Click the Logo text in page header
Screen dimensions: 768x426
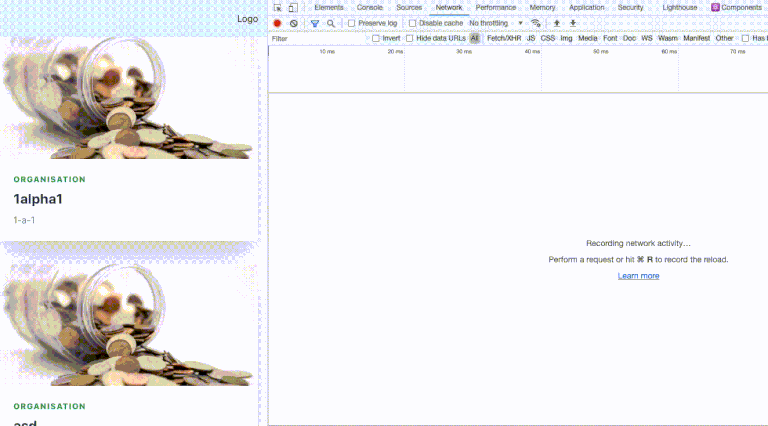pos(247,19)
